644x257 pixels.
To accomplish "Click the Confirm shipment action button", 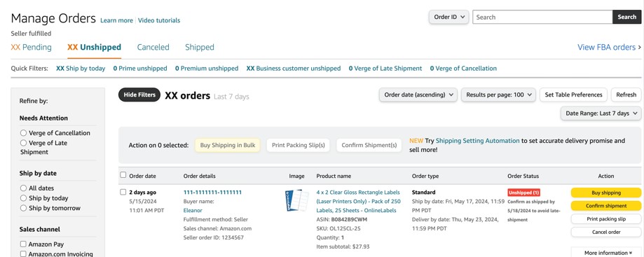I will 605,206.
